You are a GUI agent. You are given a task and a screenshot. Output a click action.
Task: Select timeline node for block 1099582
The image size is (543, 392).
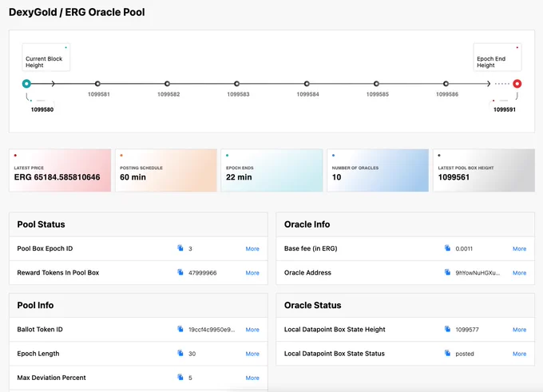167,84
